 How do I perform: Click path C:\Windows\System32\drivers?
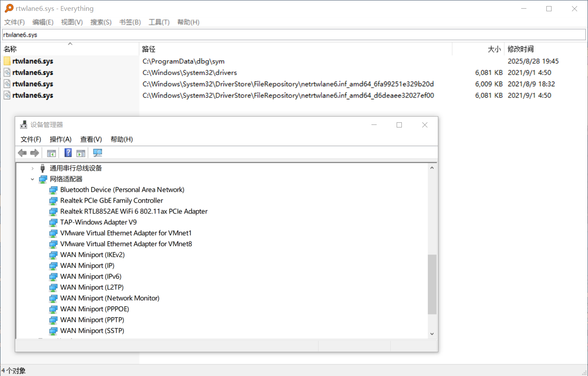(190, 72)
